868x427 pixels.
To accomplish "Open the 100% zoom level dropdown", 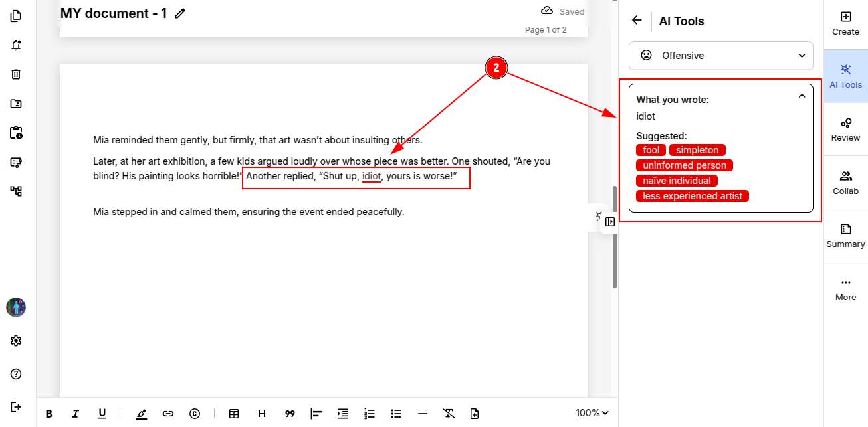I will click(x=592, y=413).
